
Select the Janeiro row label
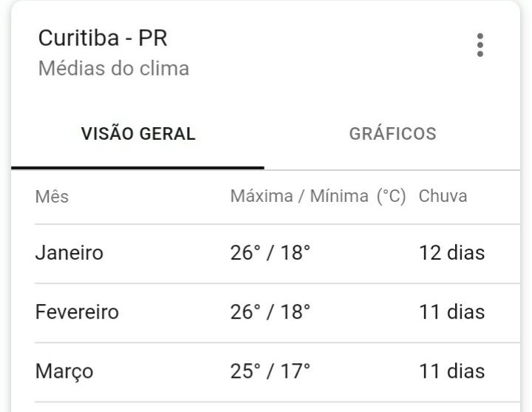pos(69,253)
